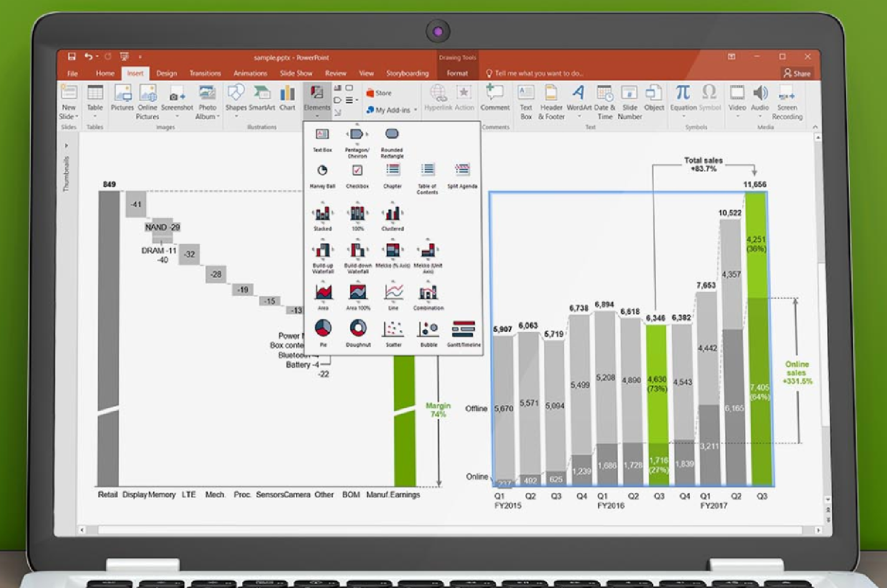Collapse the ribbon with the arrow
887x588 pixels.
tap(815, 127)
